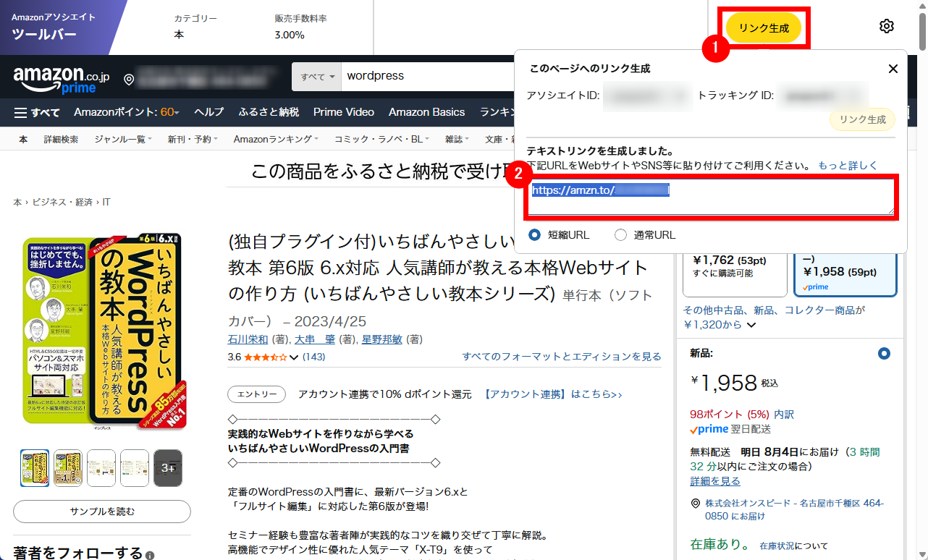The width and height of the screenshot is (928, 560).
Task: Click the 本 breadcrumb link
Action: [x=17, y=203]
